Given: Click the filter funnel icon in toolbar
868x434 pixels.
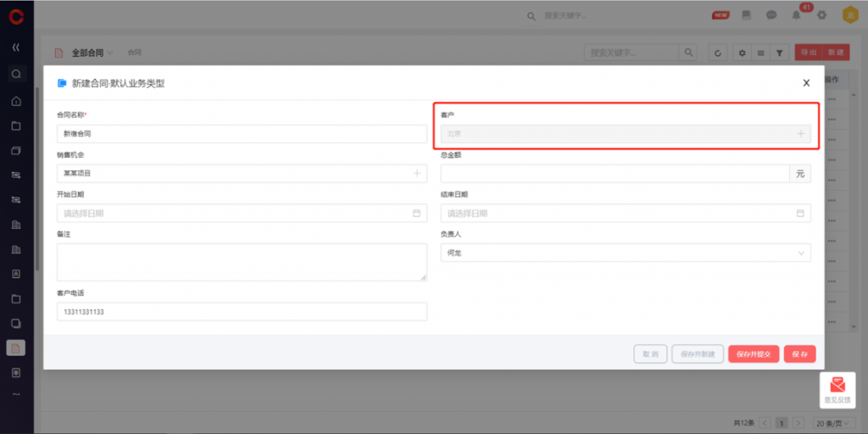Looking at the screenshot, I should coord(779,53).
